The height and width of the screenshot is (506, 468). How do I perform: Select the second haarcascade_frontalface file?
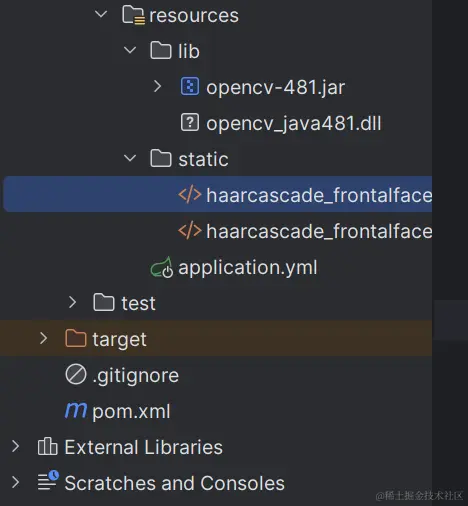tap(319, 231)
